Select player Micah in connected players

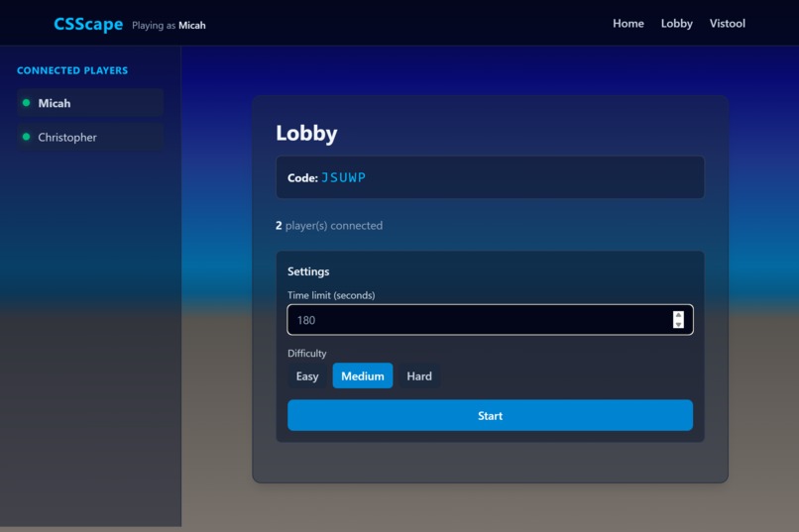pos(90,103)
